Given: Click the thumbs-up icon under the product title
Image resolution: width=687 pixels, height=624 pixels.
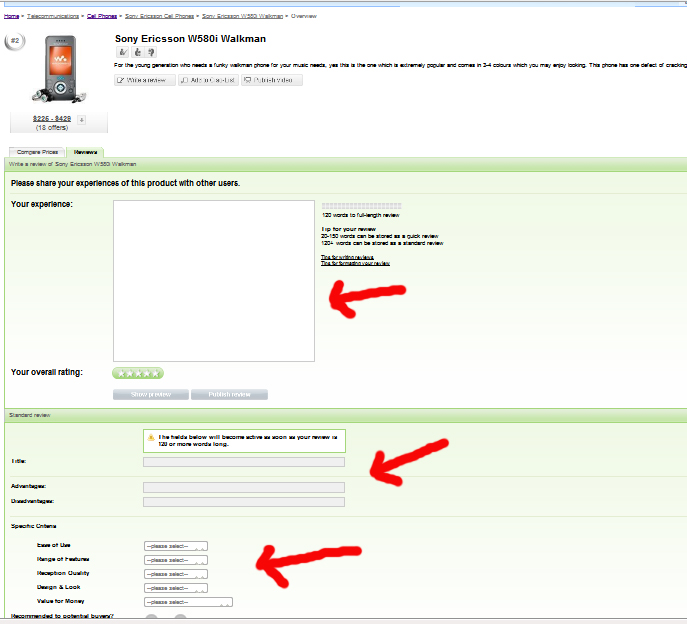Looking at the screenshot, I should click(x=138, y=52).
